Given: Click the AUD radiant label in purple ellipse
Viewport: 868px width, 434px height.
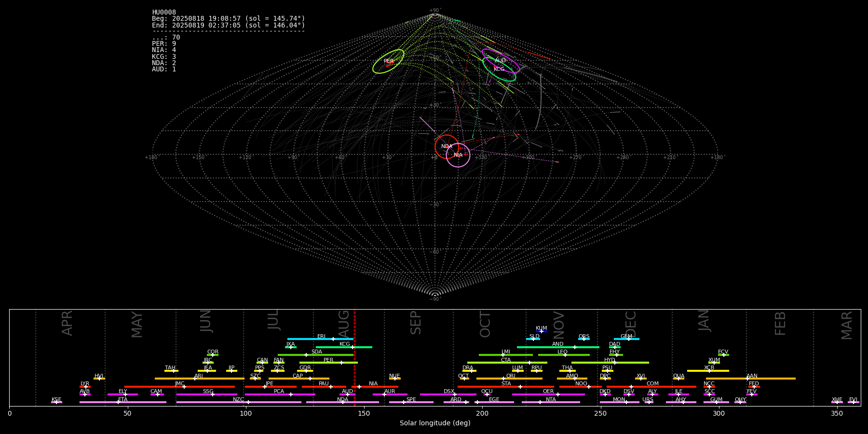Looking at the screenshot, I should tap(501, 61).
